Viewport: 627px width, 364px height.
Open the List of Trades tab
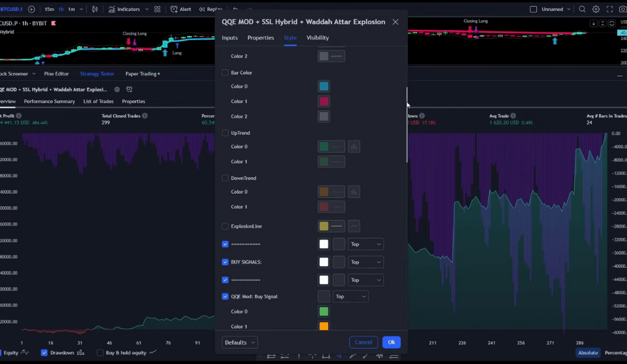98,102
